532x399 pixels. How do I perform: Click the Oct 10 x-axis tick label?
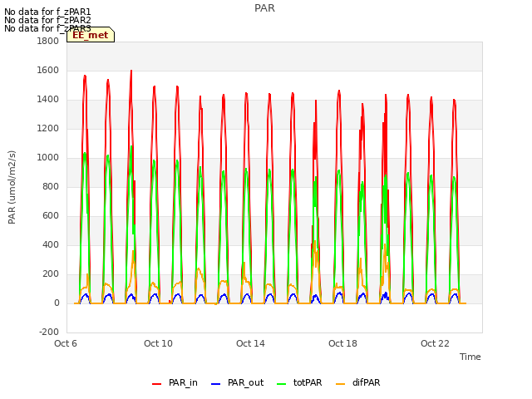click(158, 343)
